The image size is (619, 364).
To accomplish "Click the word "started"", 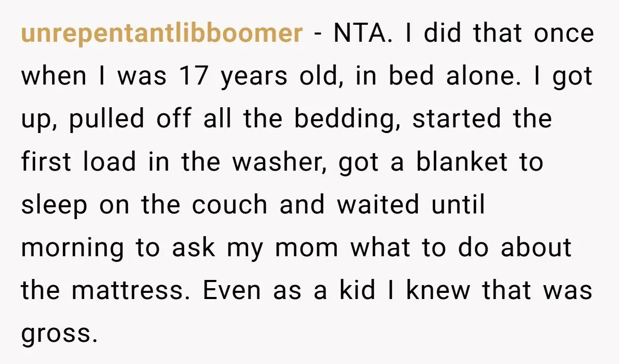I will pos(456,120).
